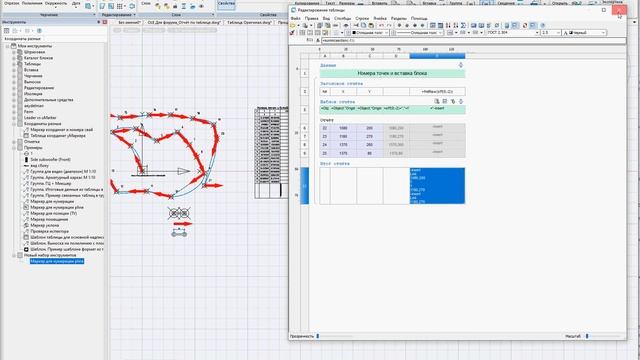This screenshot has width=640, height=360.
Task: Select Маркер помещения tree item
Action: click(x=49, y=219)
